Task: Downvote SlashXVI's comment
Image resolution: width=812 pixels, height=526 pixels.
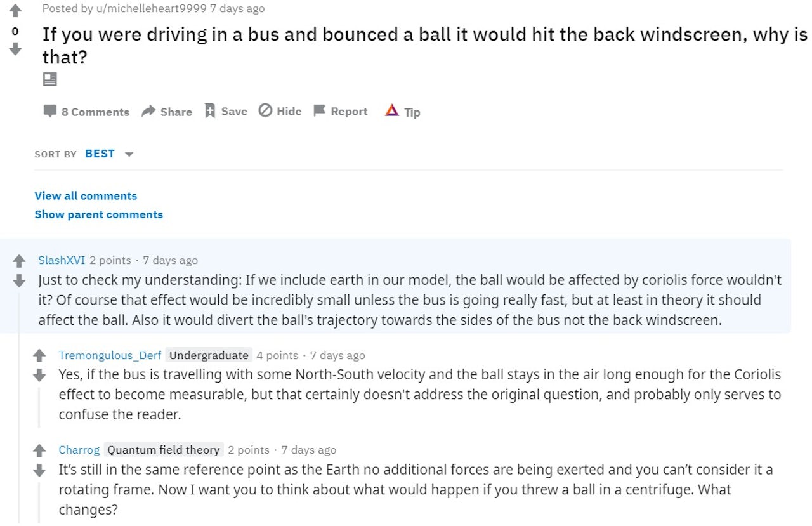Action: [x=19, y=280]
